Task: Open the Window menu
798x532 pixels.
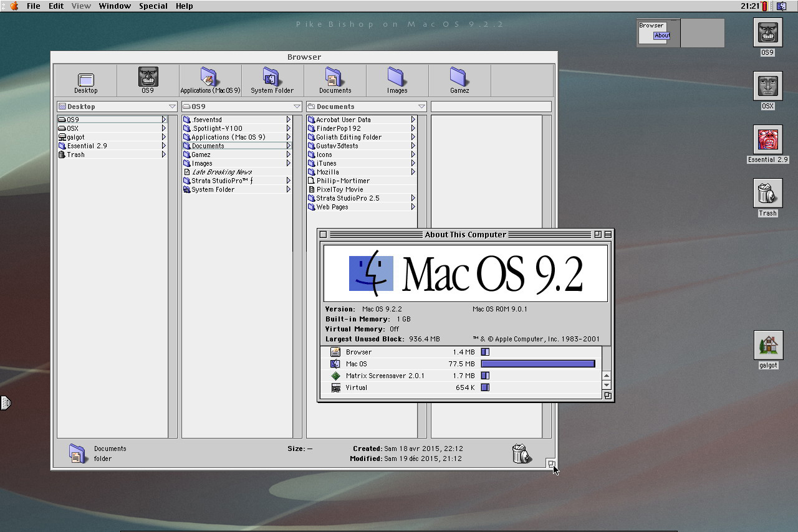Action: coord(115,6)
